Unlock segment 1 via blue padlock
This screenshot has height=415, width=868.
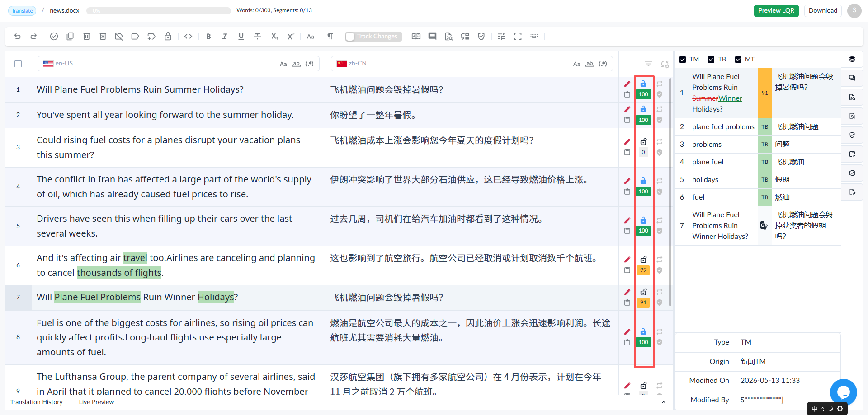pyautogui.click(x=643, y=84)
